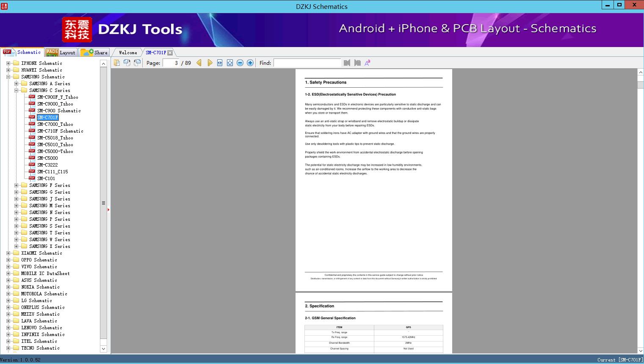The image size is (644, 364).
Task: Click tree panel scroll-down arrow
Action: (103, 349)
